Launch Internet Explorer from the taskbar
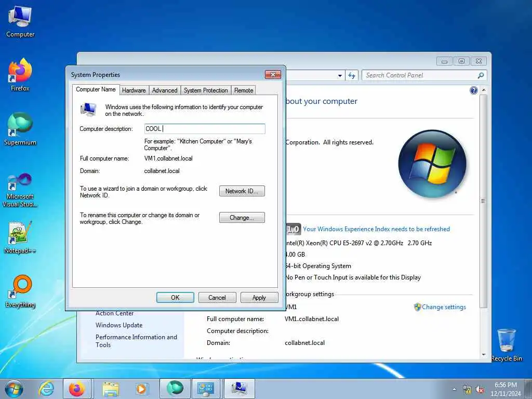This screenshot has width=532, height=399. pos(46,389)
